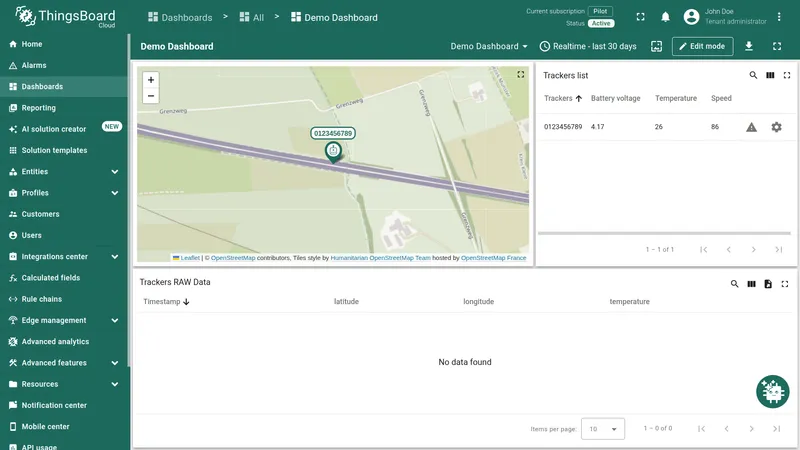Go to the Reporting page
Viewport: 800px width, 450px height.
click(x=64, y=108)
